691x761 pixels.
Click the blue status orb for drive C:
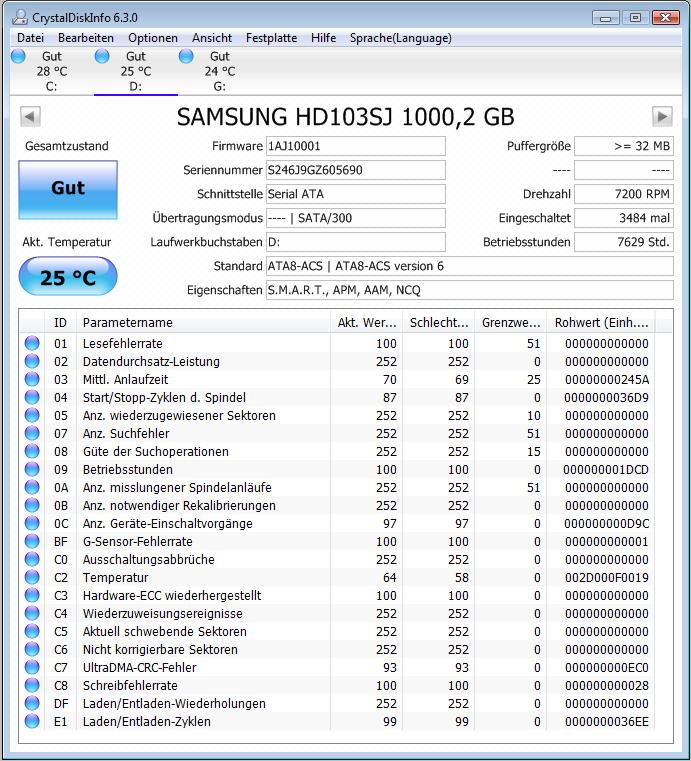18,56
